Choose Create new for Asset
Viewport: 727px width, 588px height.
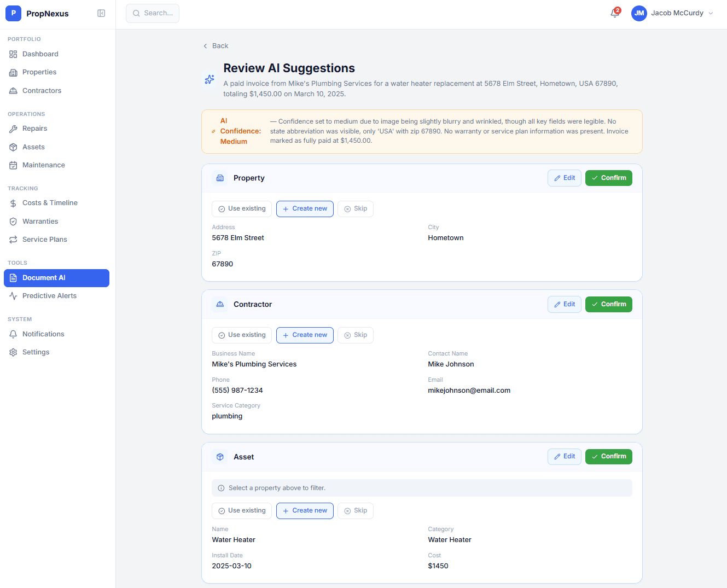305,511
